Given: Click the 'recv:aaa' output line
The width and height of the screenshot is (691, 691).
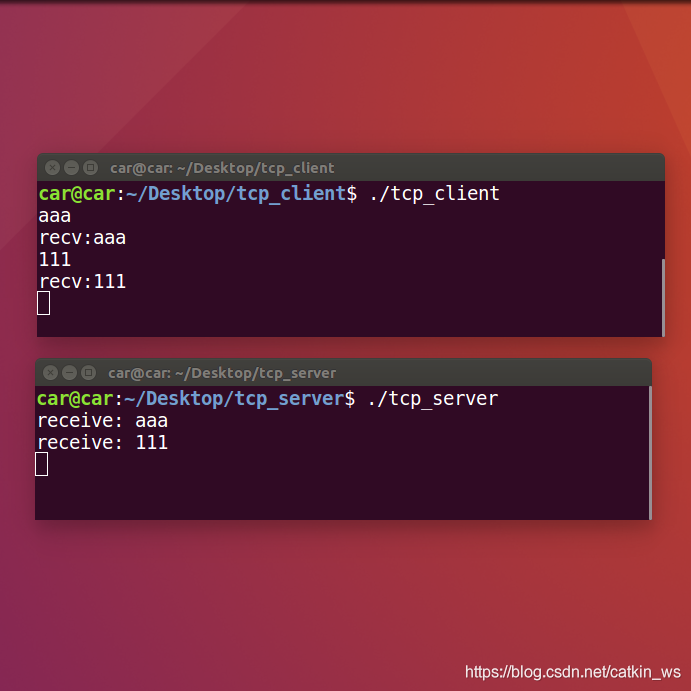Looking at the screenshot, I should click(82, 238).
